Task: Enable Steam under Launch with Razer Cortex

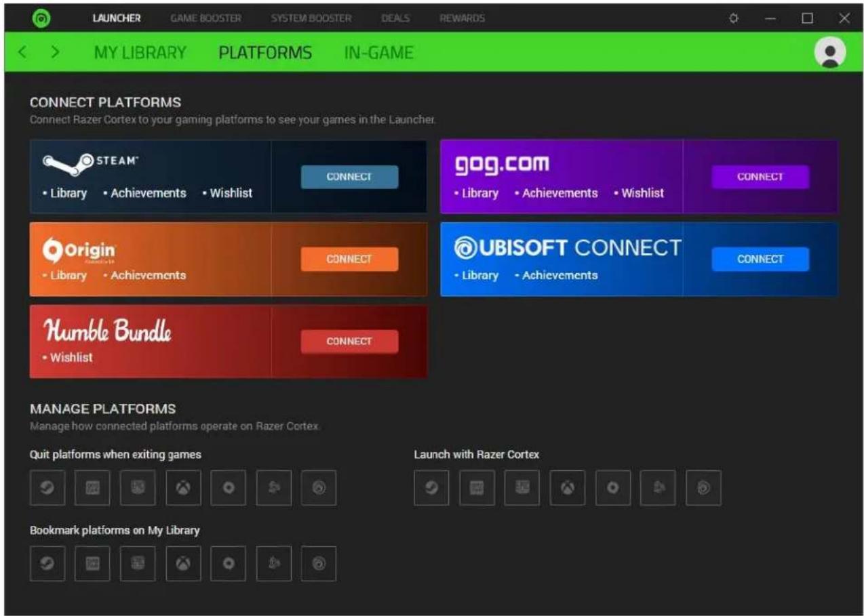Action: (x=432, y=488)
